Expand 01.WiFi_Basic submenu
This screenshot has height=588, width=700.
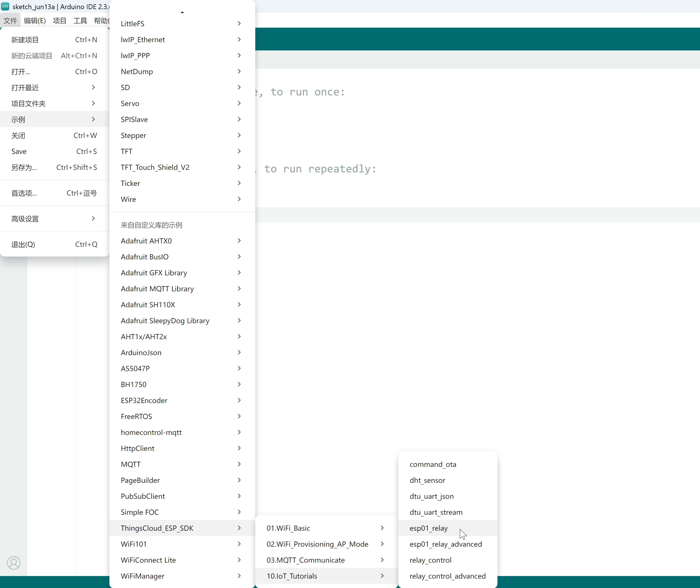click(x=327, y=528)
